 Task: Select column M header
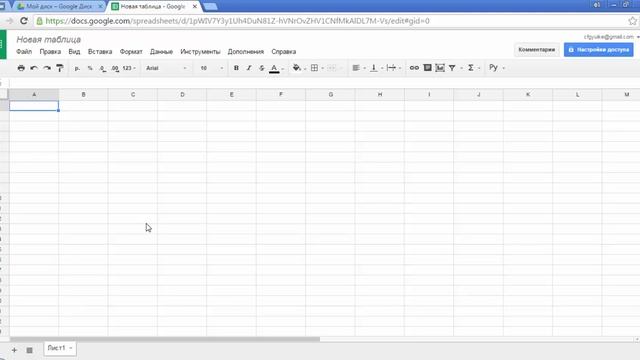coord(621,94)
